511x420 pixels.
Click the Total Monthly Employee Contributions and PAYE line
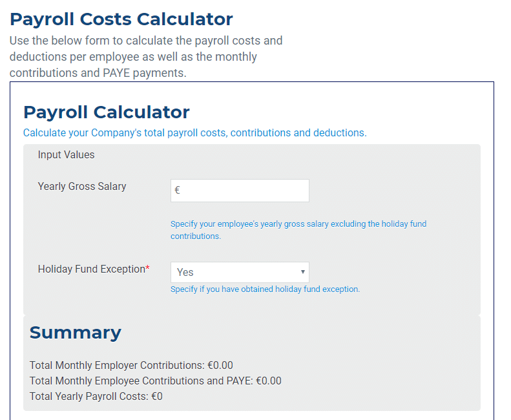156,381
